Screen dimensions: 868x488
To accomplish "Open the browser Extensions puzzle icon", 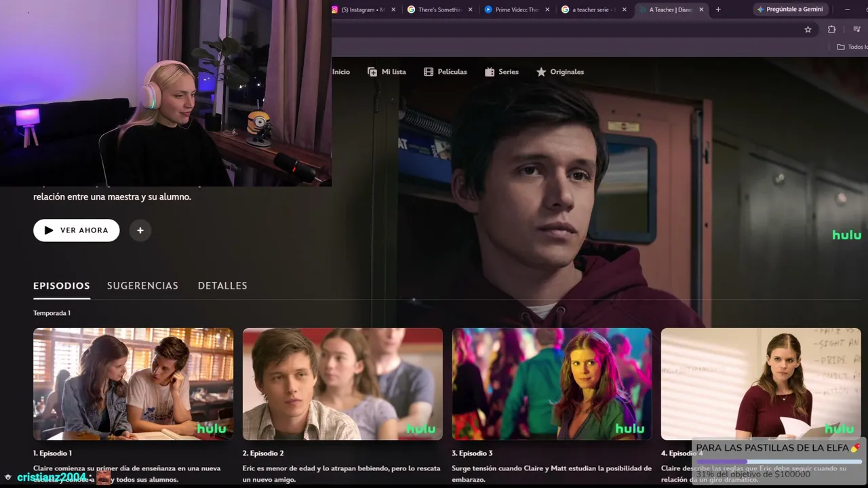I will (831, 29).
